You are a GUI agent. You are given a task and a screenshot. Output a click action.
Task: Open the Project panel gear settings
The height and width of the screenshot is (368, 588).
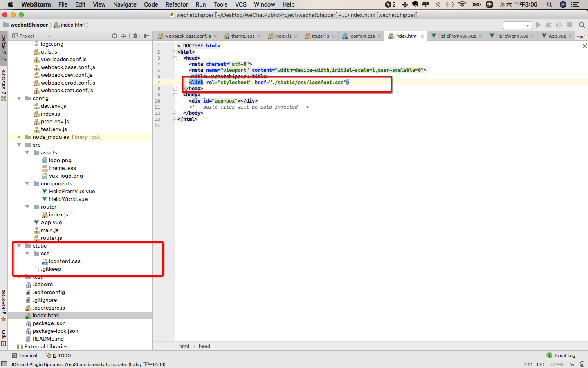136,36
